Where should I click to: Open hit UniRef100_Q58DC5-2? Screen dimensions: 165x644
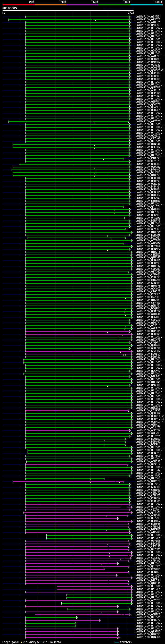click(x=150, y=71)
